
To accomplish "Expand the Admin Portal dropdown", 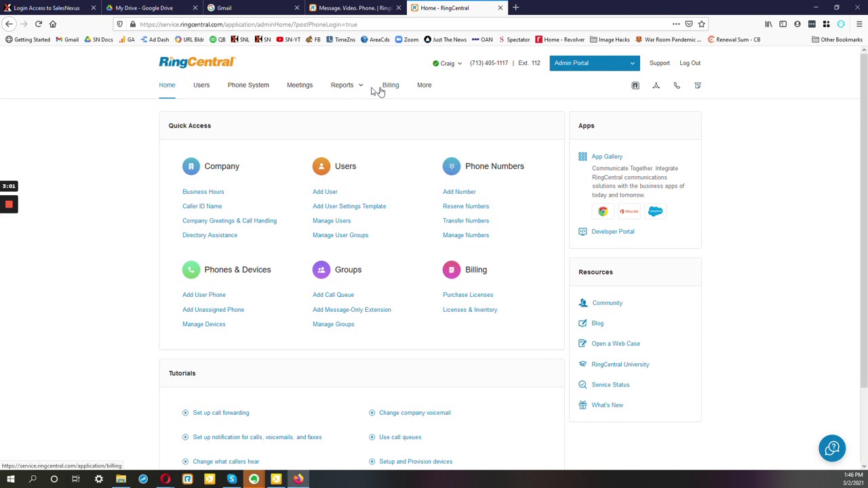I will click(x=595, y=63).
